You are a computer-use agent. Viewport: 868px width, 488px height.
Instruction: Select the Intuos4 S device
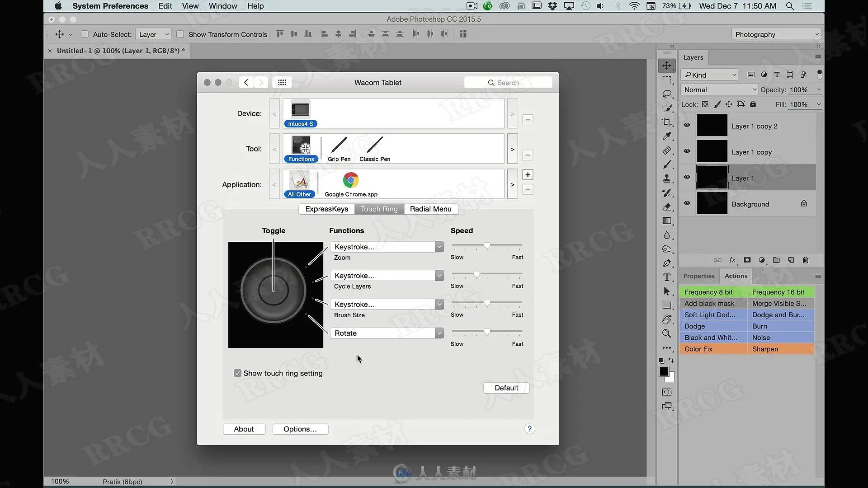click(301, 114)
